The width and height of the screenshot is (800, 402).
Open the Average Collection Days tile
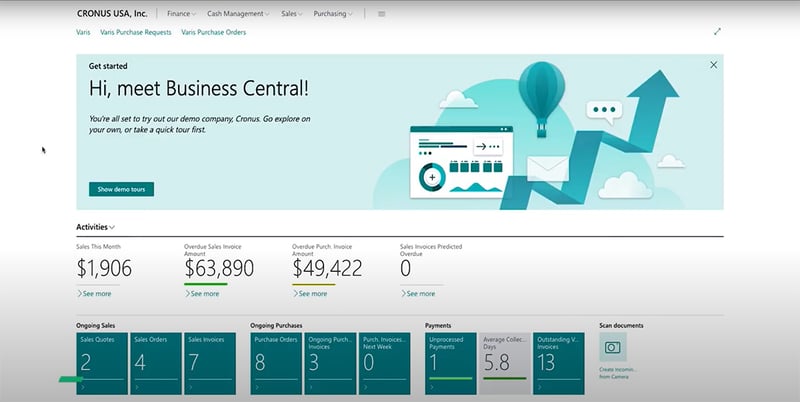(x=505, y=363)
